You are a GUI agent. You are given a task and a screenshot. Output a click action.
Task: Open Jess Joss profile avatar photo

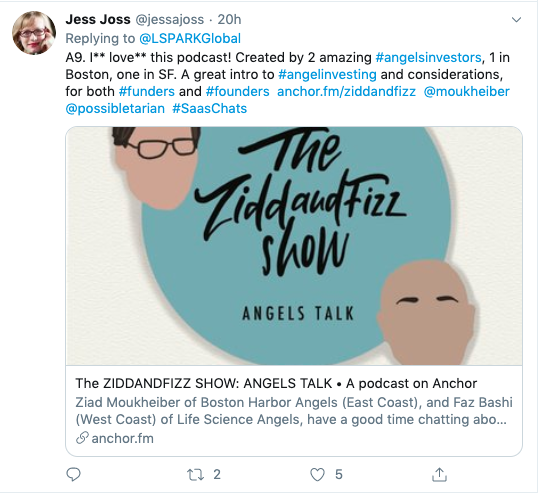pos(34,33)
